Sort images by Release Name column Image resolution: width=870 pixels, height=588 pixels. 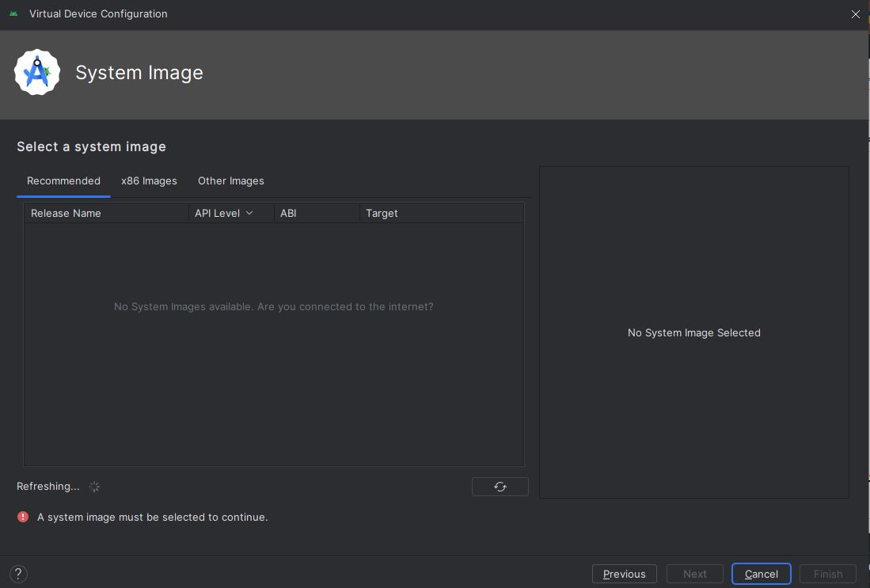pyautogui.click(x=66, y=213)
